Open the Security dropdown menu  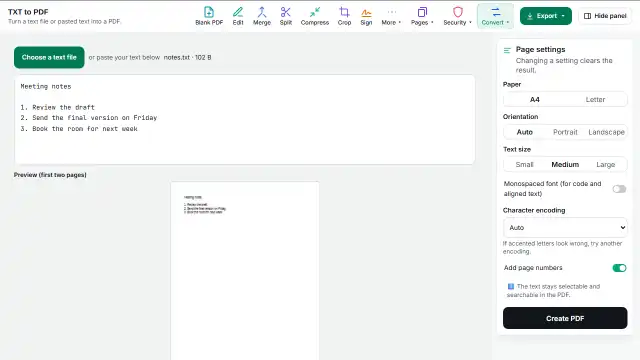click(x=458, y=16)
